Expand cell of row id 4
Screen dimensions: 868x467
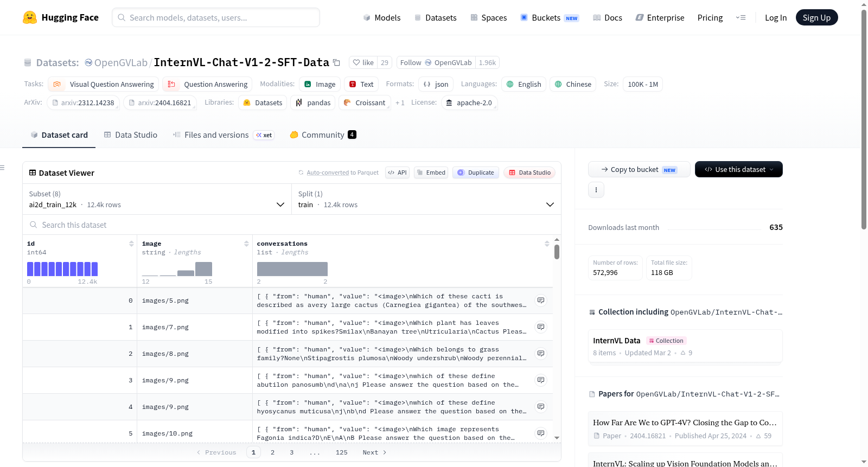tap(541, 406)
